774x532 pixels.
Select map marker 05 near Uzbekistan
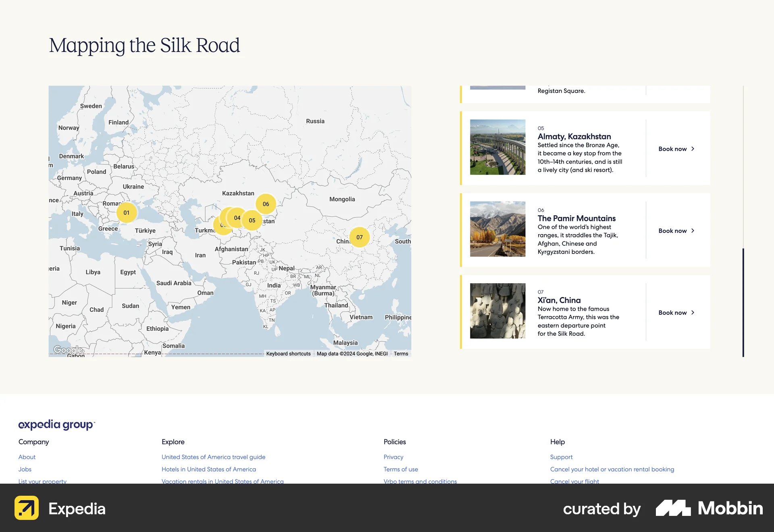[x=252, y=220]
